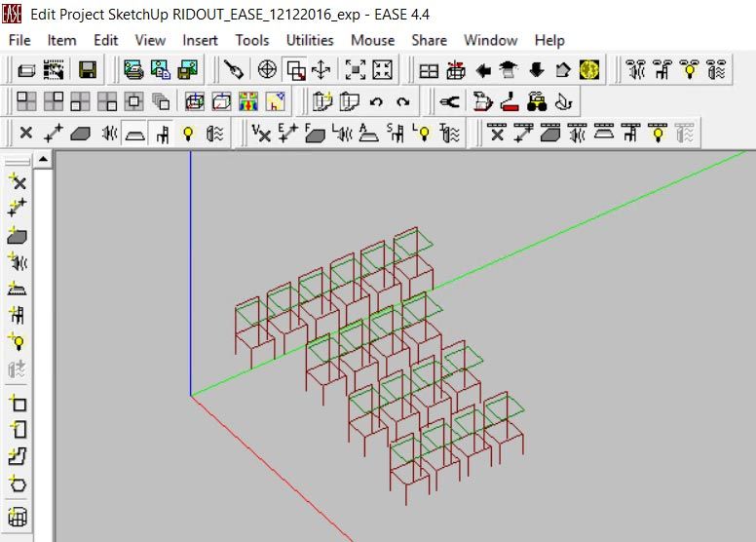756x542 pixels.
Task: Click the graduation cap icon
Action: [x=509, y=70]
